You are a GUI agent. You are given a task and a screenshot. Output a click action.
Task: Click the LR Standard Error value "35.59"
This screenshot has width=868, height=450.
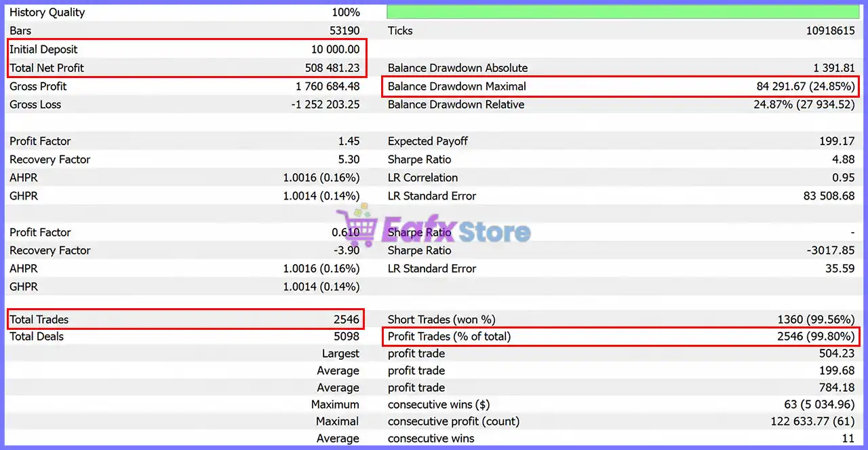[x=840, y=269]
